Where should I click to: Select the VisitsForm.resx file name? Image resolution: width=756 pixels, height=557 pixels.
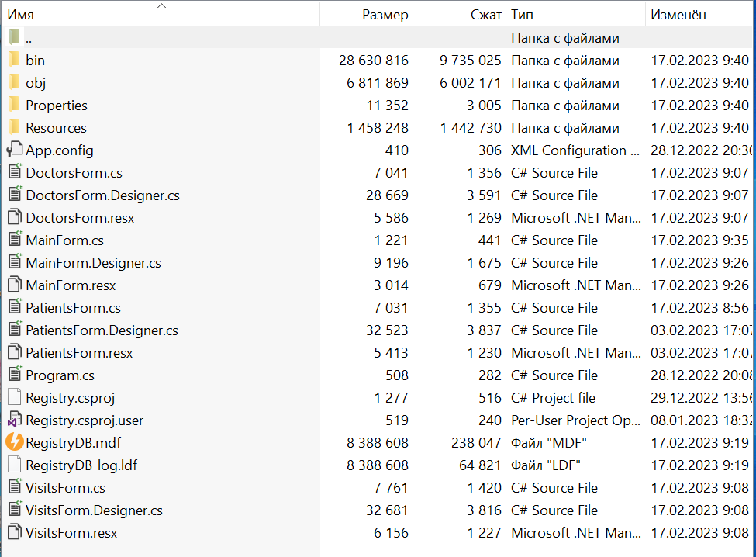pyautogui.click(x=71, y=532)
